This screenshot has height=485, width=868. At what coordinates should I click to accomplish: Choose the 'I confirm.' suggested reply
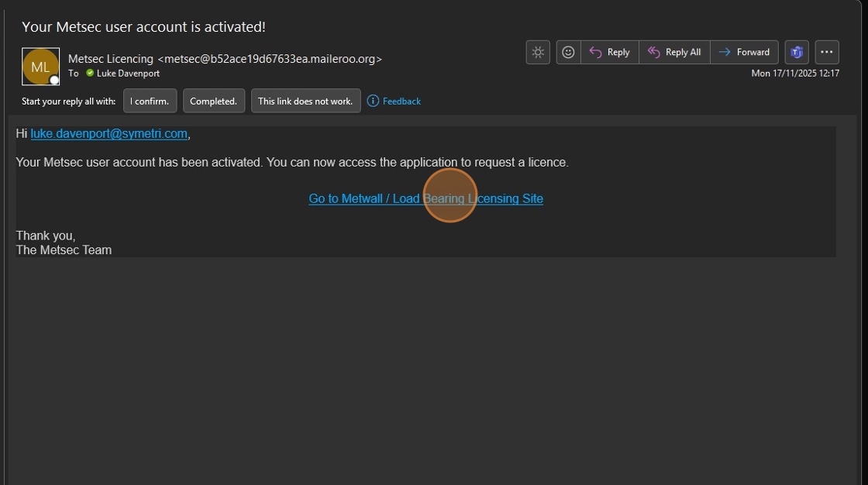(x=150, y=101)
